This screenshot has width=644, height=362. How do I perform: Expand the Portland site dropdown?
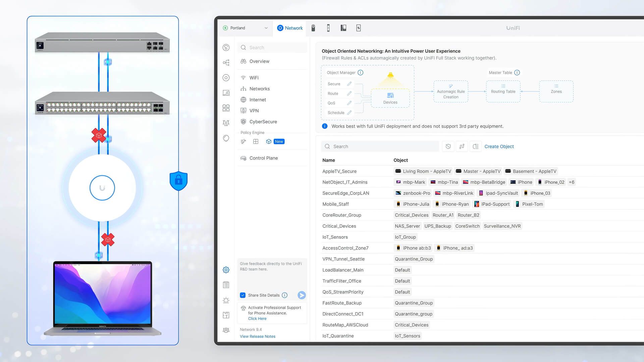266,28
